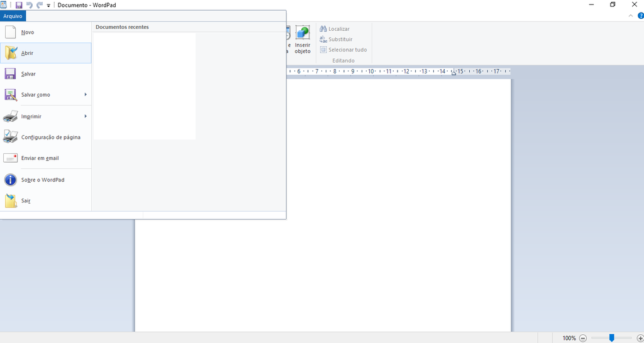This screenshot has width=644, height=343.
Task: Click the Novo blank page icon
Action: [10, 32]
